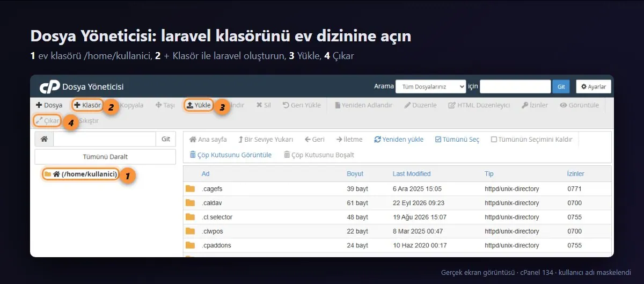Image resolution: width=644 pixels, height=284 pixels.
Task: Go up with Bir Seviye Yukarı
Action: point(266,139)
